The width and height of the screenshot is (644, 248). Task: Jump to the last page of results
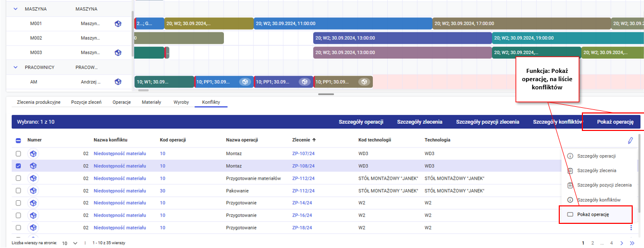pos(632,243)
